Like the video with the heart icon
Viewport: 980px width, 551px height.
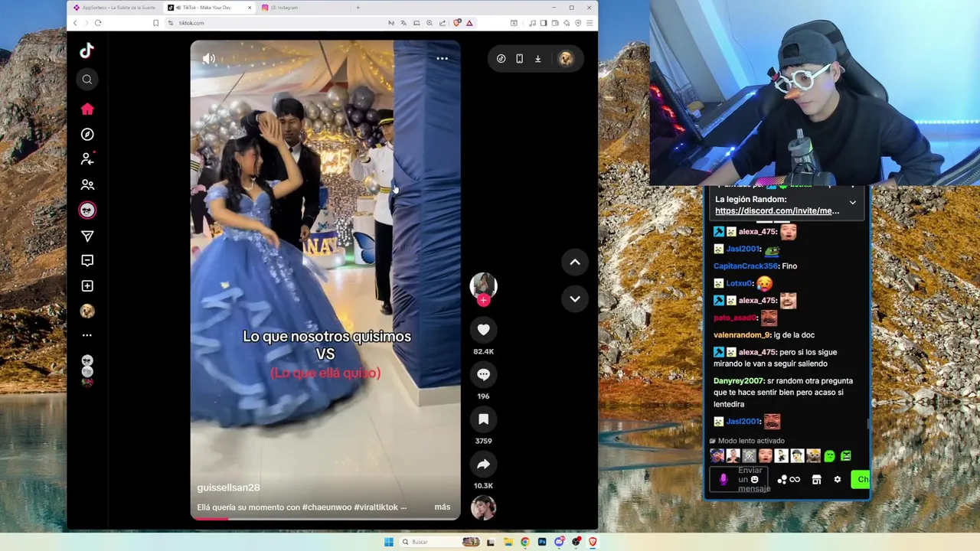483,330
